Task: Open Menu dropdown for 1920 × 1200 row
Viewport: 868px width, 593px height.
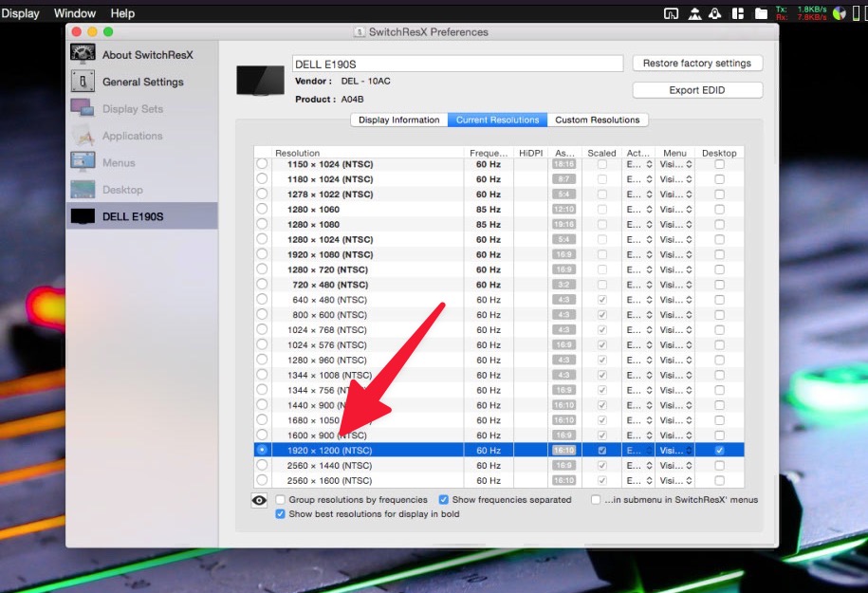Action: (676, 451)
